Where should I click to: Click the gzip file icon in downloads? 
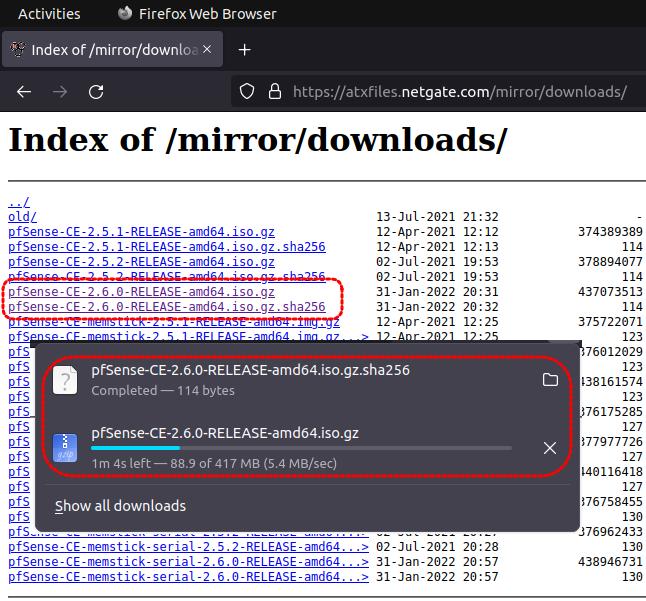pyautogui.click(x=65, y=448)
